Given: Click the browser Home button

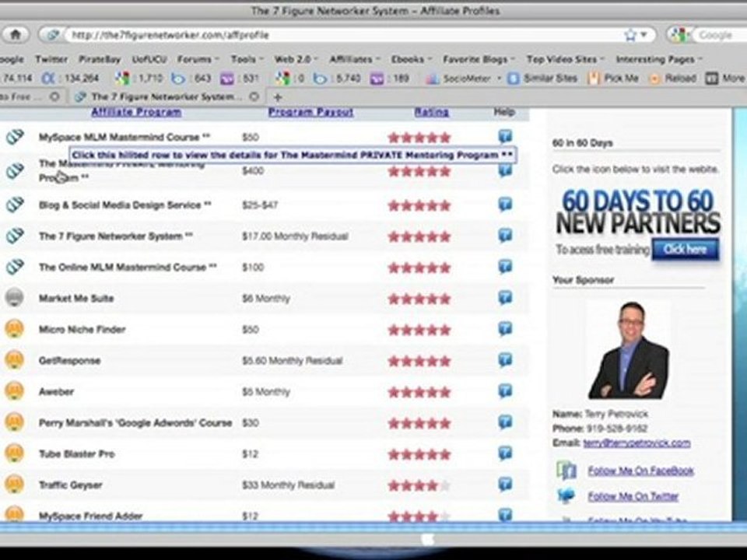Looking at the screenshot, I should point(16,35).
